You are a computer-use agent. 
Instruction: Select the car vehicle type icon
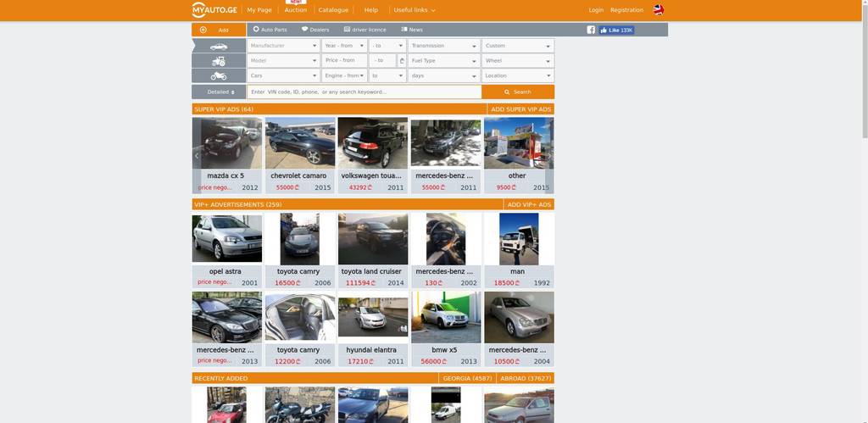[219, 46]
